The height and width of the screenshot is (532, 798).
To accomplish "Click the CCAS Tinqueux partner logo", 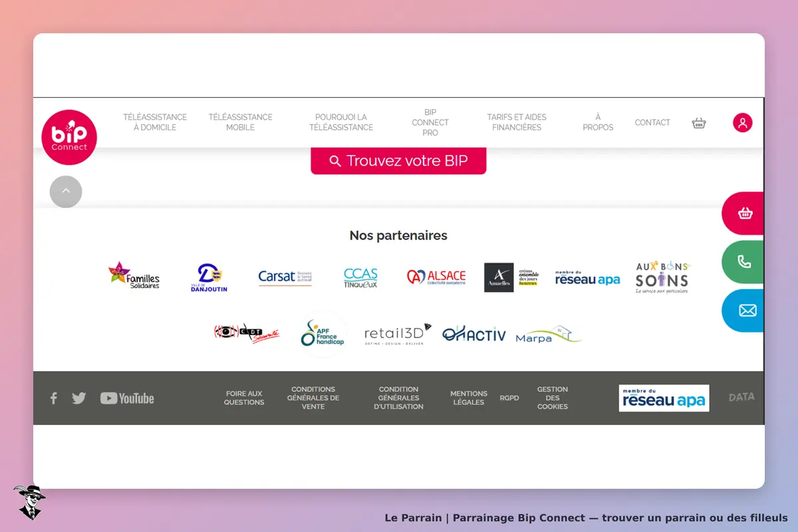I will pos(360,277).
